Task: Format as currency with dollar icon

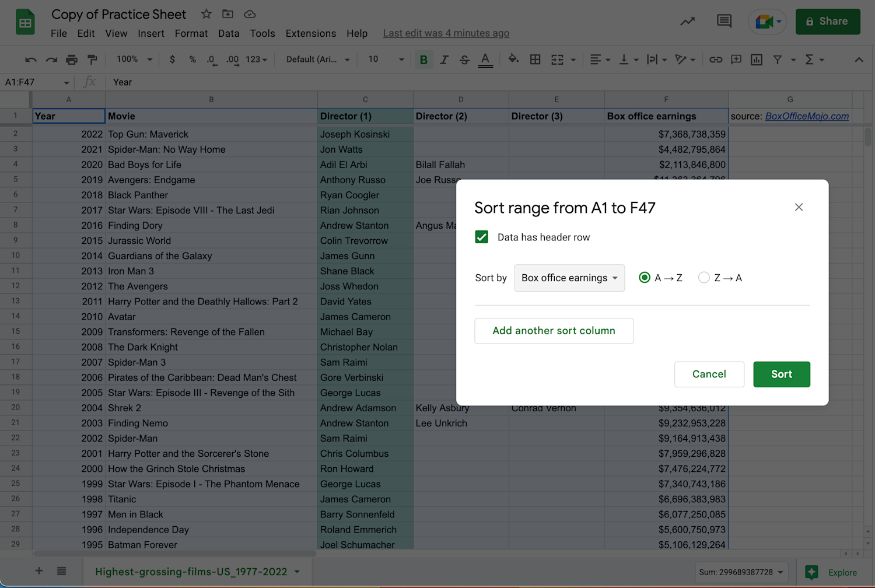Action: coord(172,60)
